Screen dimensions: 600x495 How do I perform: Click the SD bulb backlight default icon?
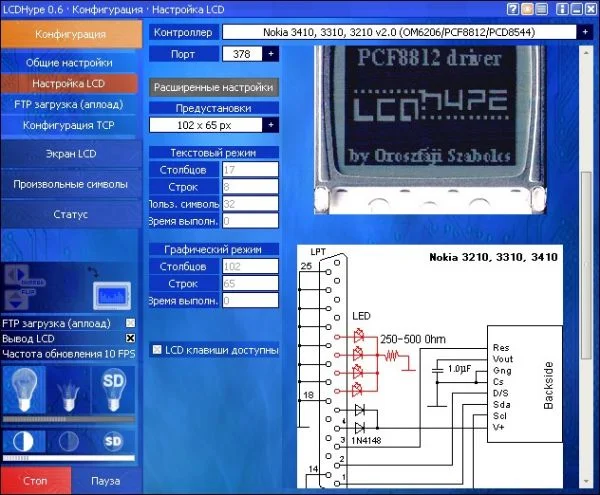click(113, 389)
